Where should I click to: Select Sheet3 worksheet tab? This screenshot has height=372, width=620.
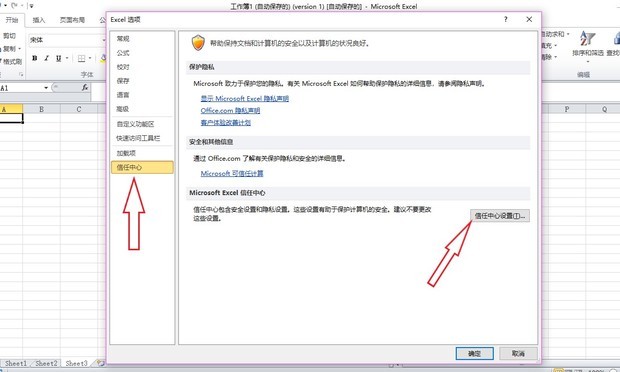[x=76, y=363]
